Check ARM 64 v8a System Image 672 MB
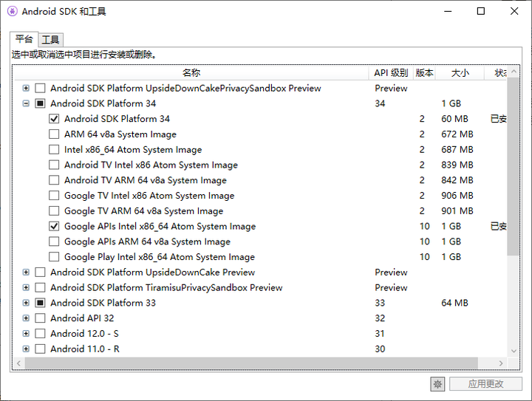 (x=54, y=134)
